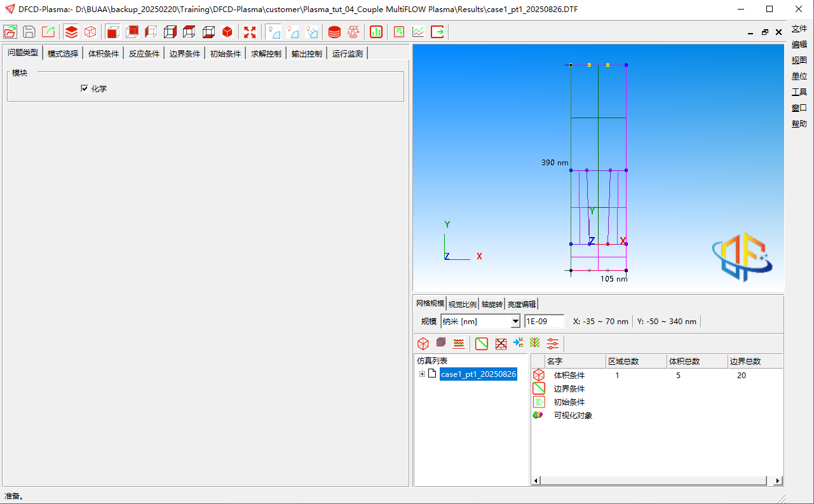Click the red database cylinder icon
Image resolution: width=814 pixels, height=504 pixels.
pyautogui.click(x=334, y=32)
